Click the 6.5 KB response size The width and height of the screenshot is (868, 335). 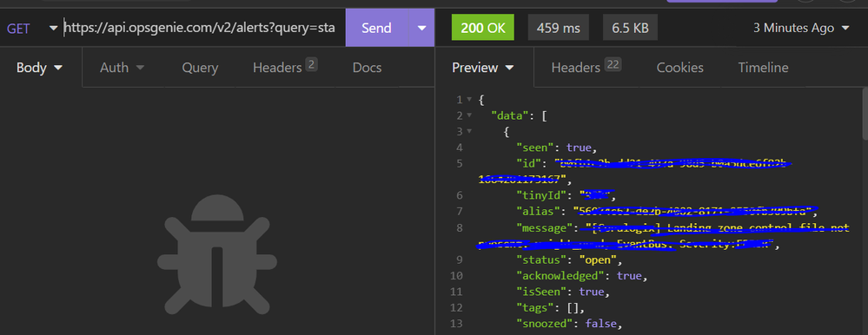(630, 28)
